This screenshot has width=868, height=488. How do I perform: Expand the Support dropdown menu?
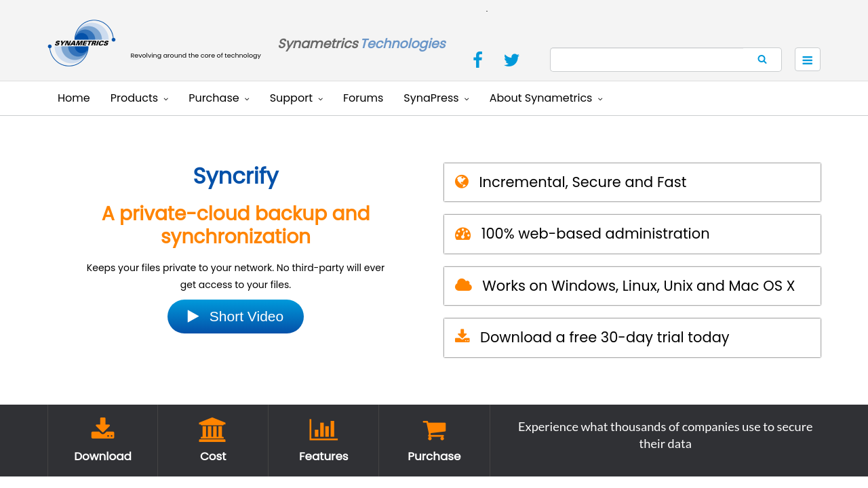[296, 98]
